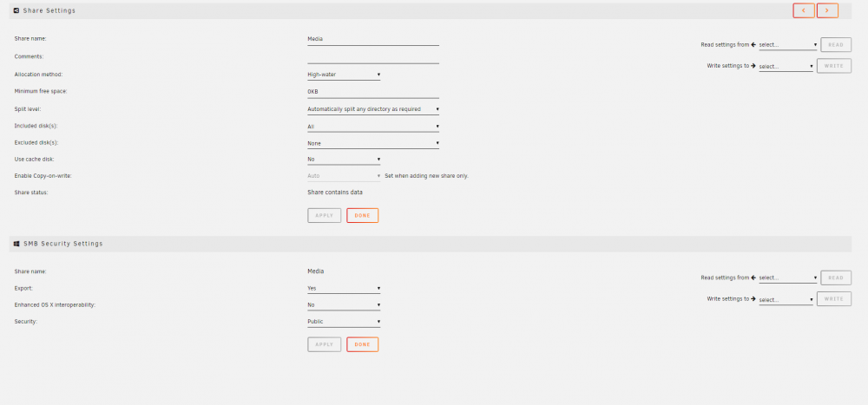The image size is (868, 405).
Task: Click READ button in Share Settings
Action: click(x=836, y=45)
